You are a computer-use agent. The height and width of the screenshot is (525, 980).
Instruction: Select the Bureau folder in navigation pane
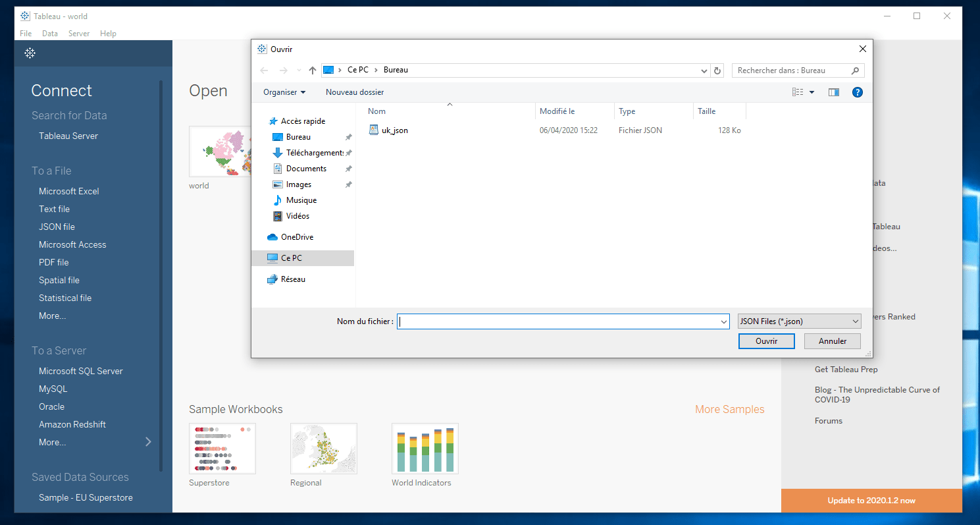[x=298, y=137]
